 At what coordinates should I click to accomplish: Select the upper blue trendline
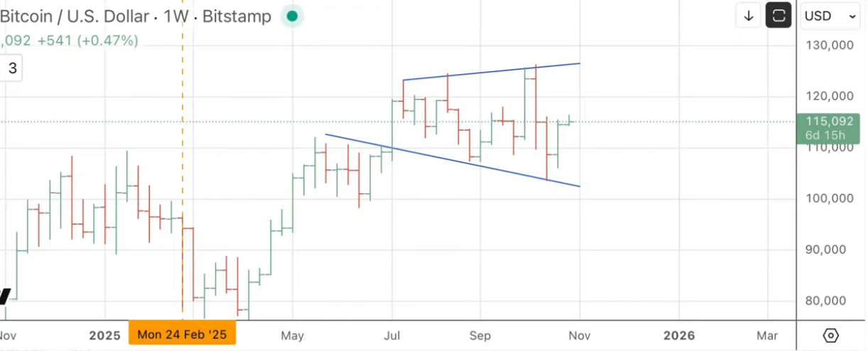490,72
